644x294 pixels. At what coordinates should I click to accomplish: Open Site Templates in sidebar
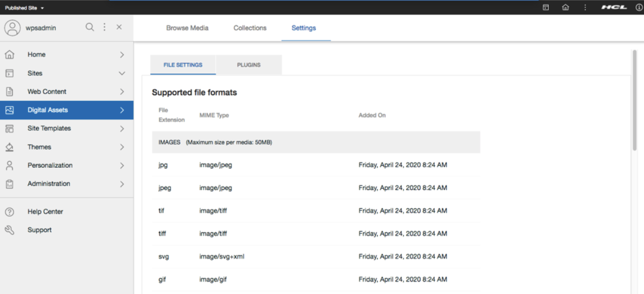[x=49, y=128]
